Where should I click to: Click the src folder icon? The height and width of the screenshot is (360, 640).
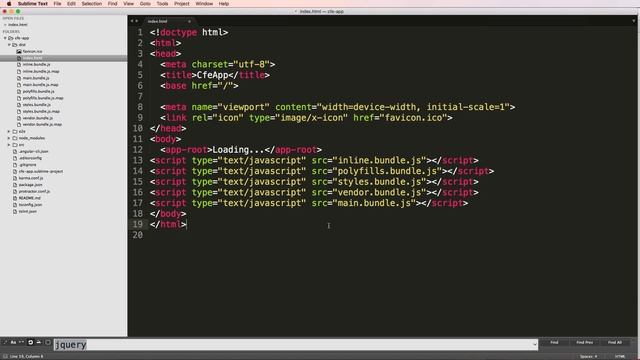[15, 145]
